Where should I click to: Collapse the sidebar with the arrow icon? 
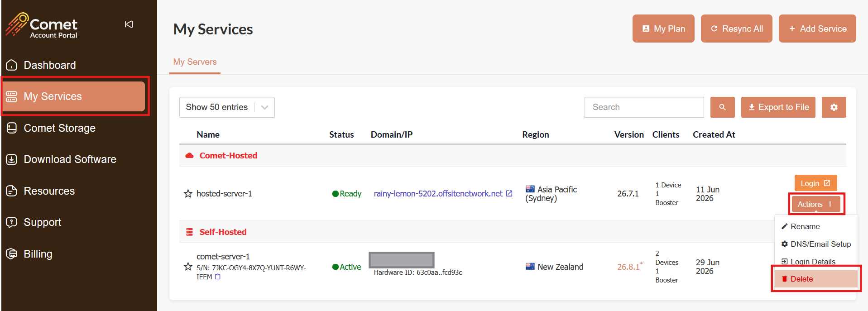pos(129,24)
